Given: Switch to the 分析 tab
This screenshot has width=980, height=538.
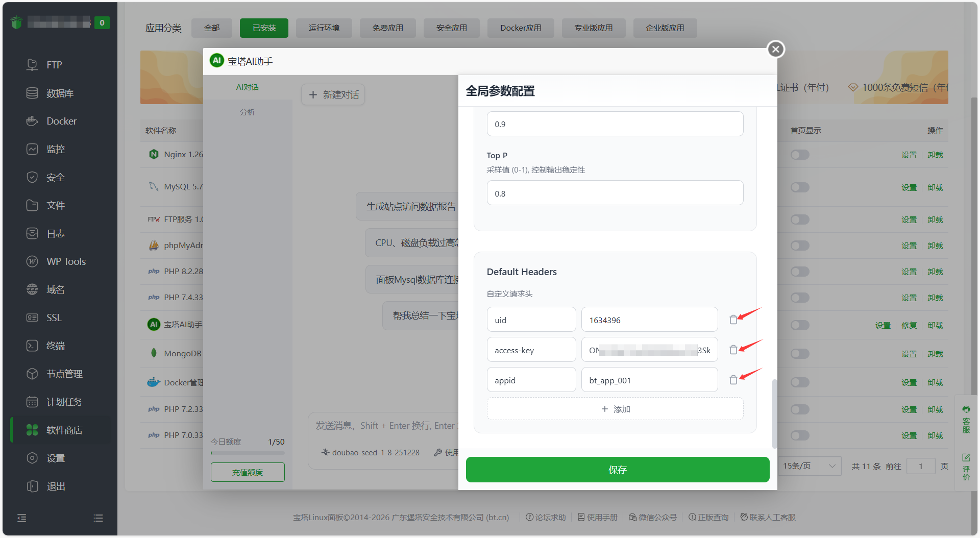Looking at the screenshot, I should (248, 112).
